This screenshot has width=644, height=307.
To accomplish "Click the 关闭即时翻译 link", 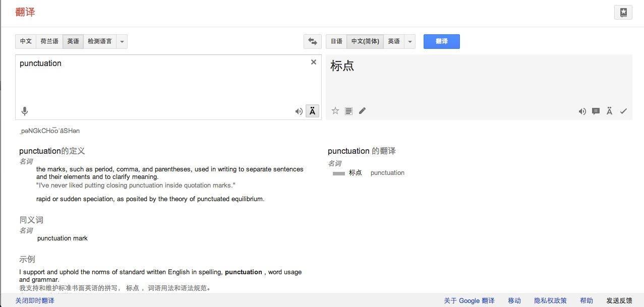I will tap(35, 300).
